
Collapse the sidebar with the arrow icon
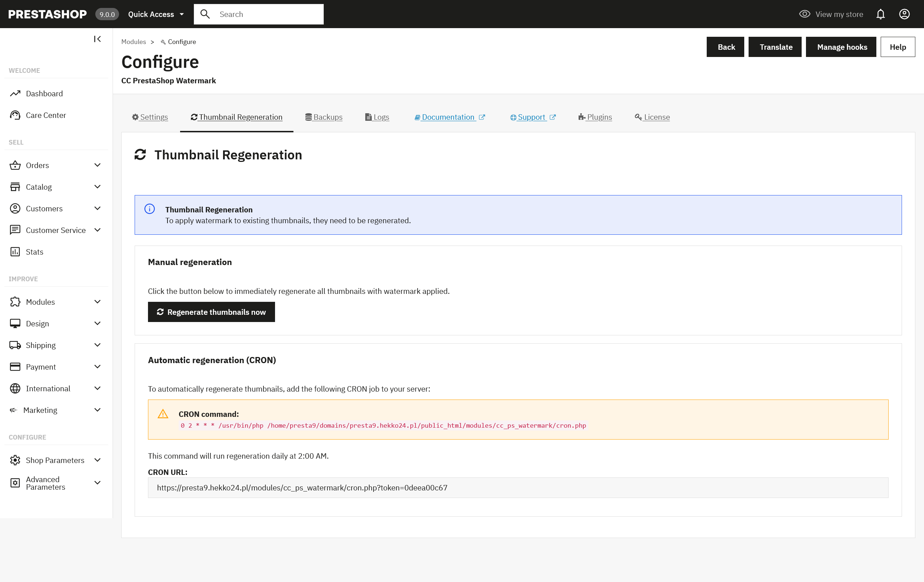point(97,39)
